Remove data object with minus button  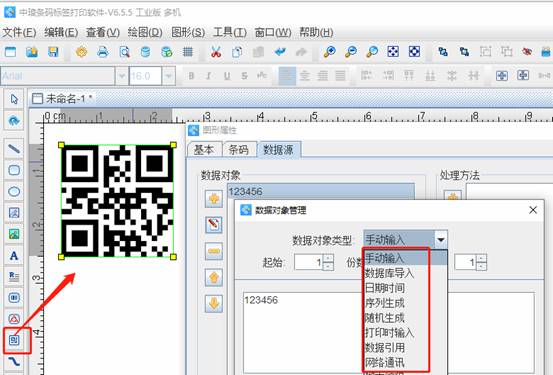click(x=214, y=251)
